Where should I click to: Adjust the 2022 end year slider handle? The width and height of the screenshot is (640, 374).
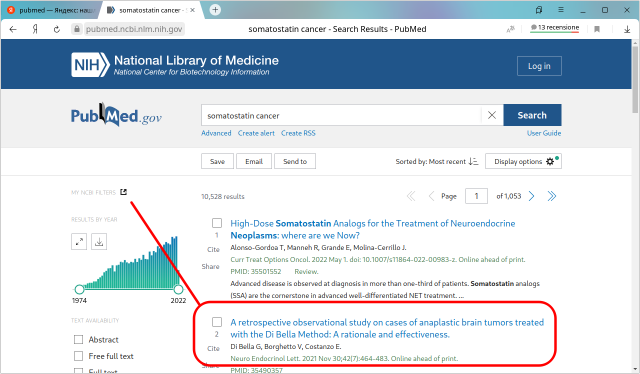click(x=178, y=289)
